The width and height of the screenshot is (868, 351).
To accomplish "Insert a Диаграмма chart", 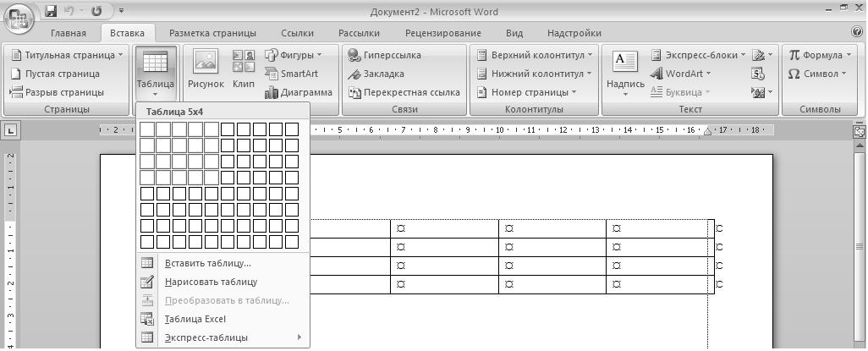I will [x=299, y=92].
